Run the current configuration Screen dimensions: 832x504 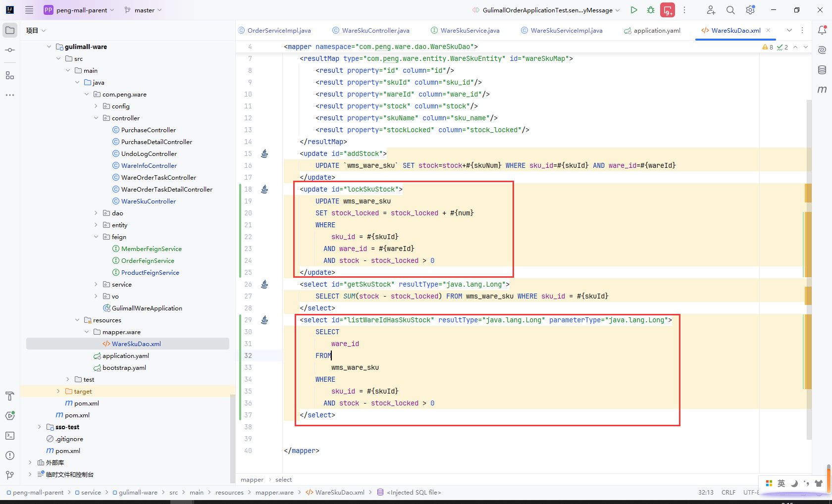pyautogui.click(x=634, y=10)
